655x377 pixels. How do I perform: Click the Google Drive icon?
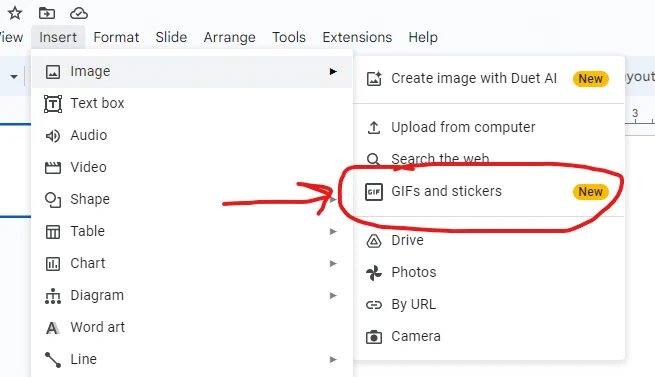[374, 241]
